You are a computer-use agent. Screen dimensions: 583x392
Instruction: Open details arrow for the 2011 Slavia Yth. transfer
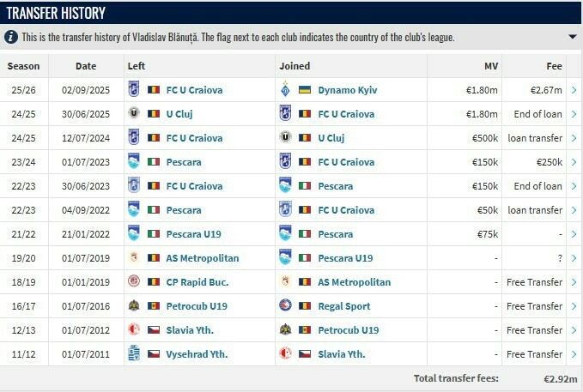click(574, 354)
